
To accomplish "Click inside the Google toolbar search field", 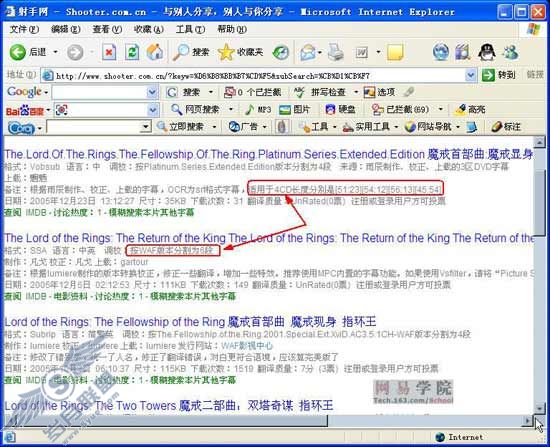I will point(100,92).
